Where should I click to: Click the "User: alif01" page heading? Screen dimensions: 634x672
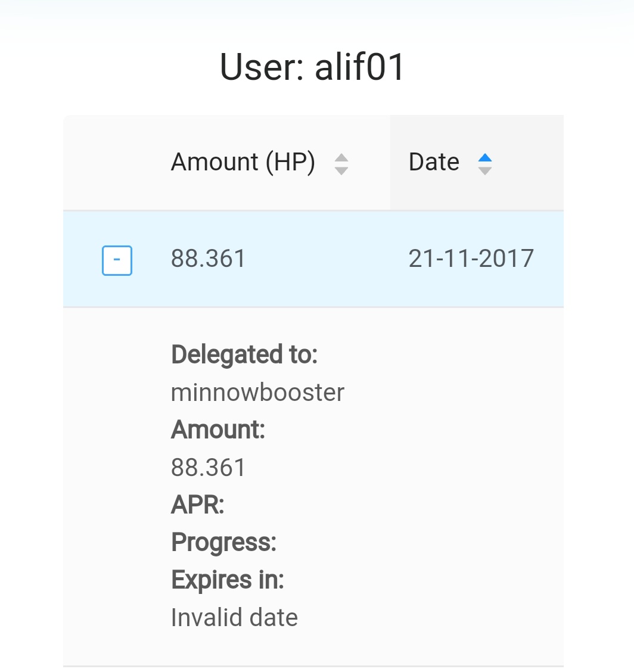pos(313,67)
